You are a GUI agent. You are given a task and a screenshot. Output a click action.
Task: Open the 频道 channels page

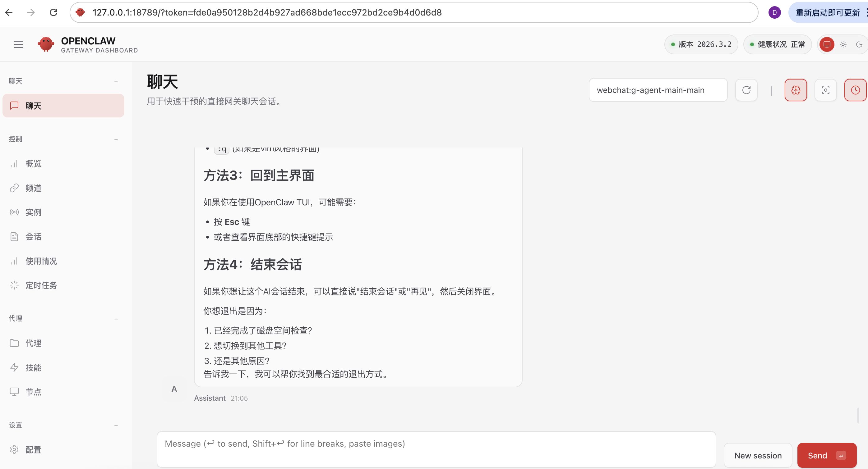tap(63, 188)
